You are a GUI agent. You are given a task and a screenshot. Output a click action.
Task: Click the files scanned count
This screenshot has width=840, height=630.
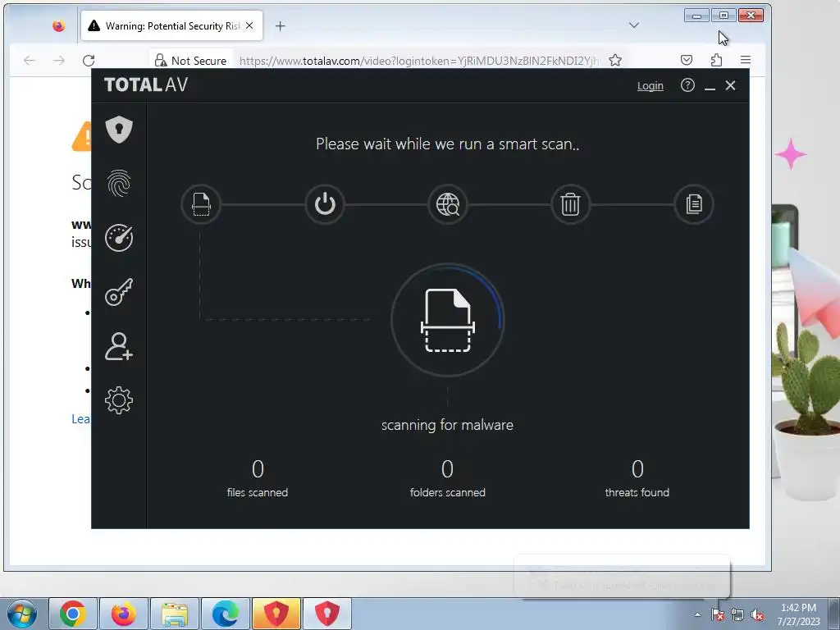pos(258,469)
